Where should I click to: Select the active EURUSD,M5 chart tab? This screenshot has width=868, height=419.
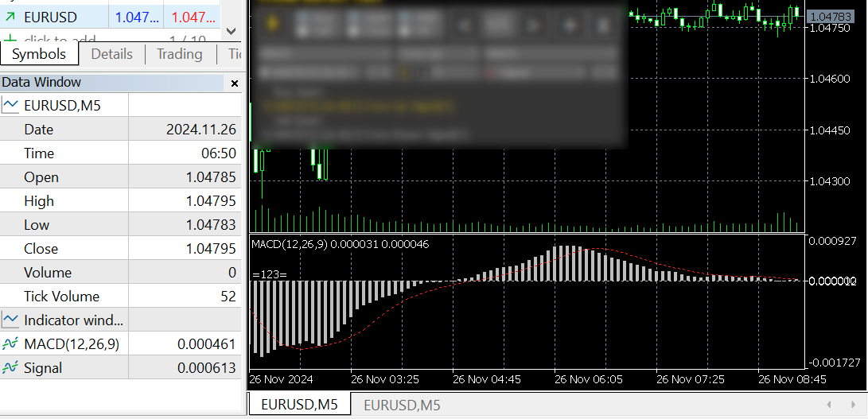pyautogui.click(x=299, y=405)
